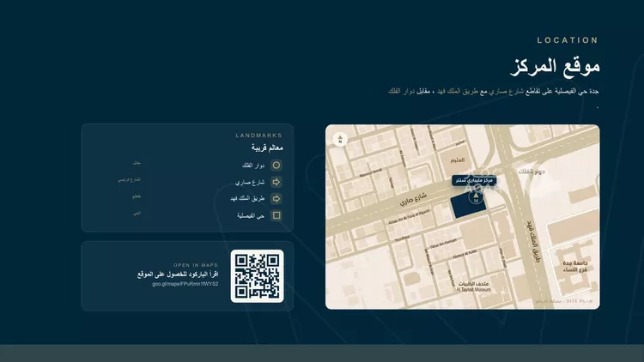
Task: Click the LOCATION heading text
Action: [x=568, y=40]
